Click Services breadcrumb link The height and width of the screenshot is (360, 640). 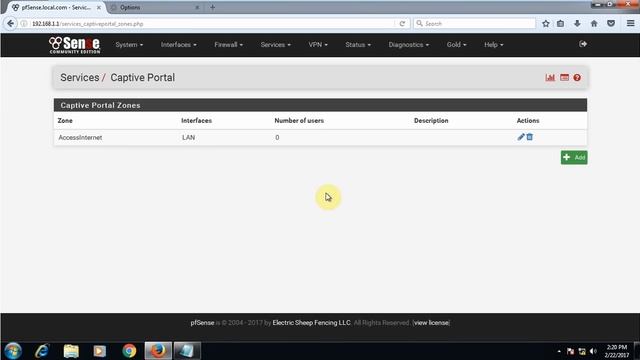80,78
